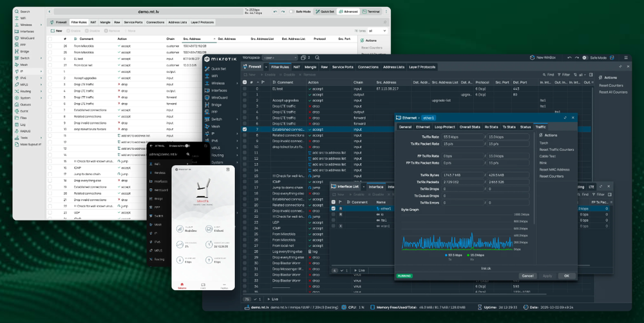This screenshot has height=323, width=644.
Task: Open Queues in light window sidebar
Action: tap(23, 104)
